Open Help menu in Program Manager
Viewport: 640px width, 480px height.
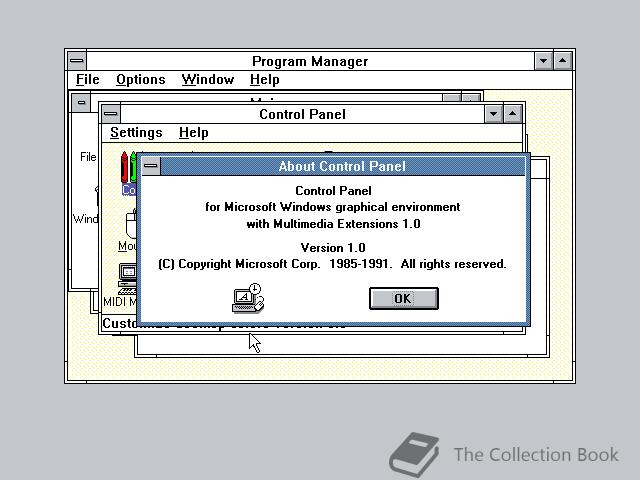[264, 79]
